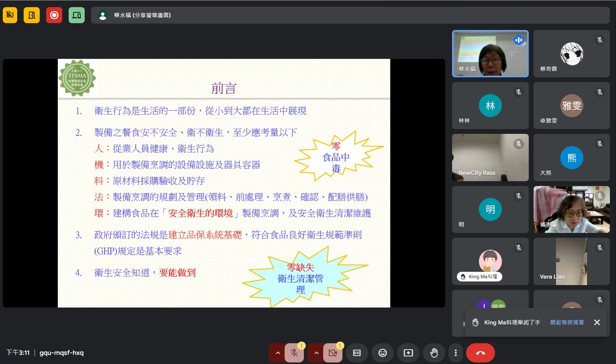Click the 蔡水福 screen sharing presenter bar

click(x=350, y=15)
